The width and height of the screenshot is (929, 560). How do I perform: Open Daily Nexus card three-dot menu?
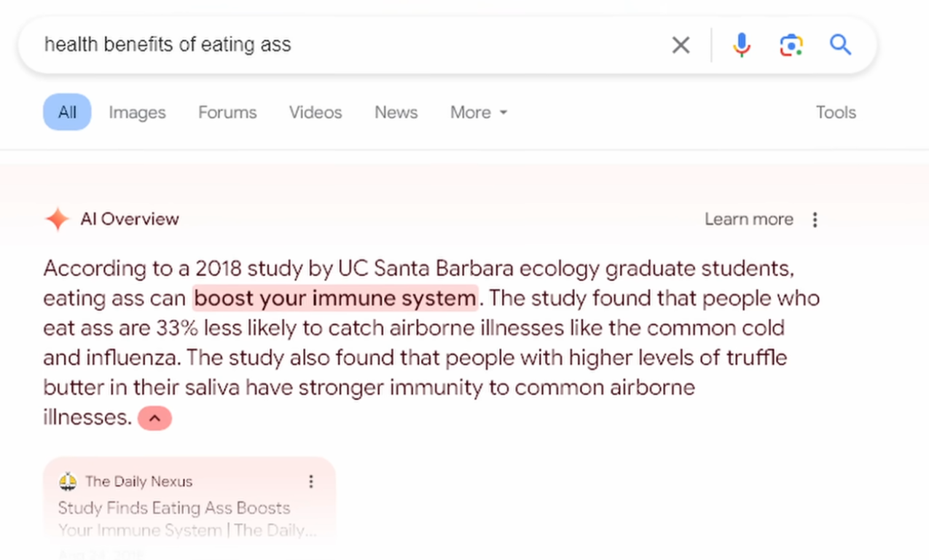(x=311, y=481)
